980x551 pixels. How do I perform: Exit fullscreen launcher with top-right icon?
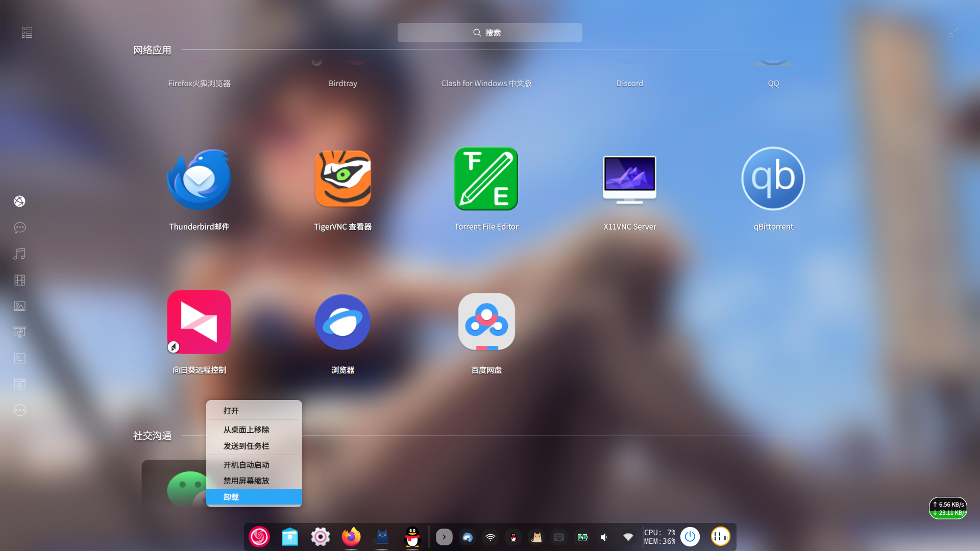[x=953, y=33]
